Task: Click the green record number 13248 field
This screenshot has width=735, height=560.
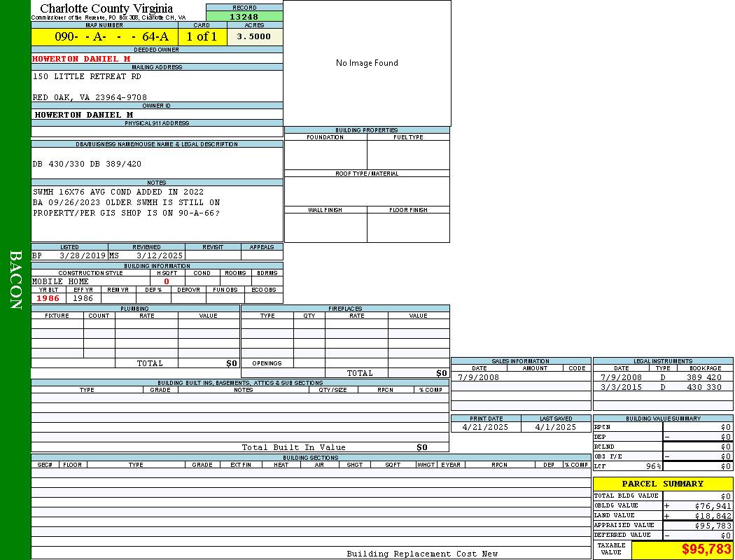Action: click(x=244, y=17)
